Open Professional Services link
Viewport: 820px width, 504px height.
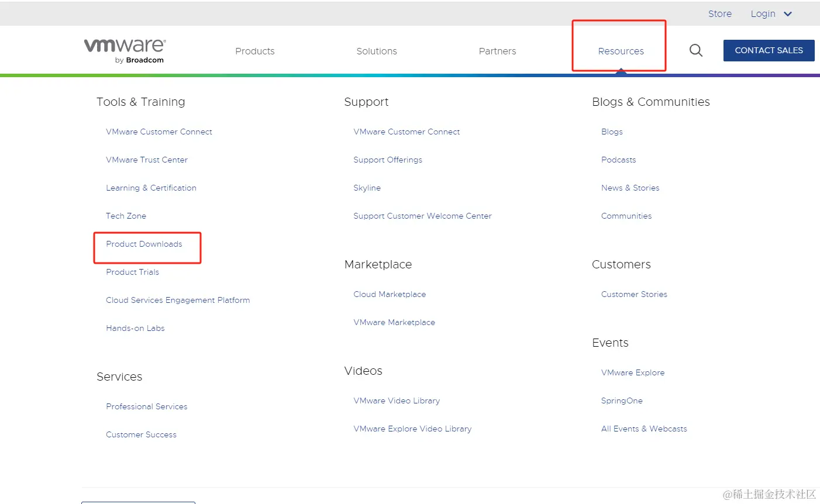[146, 406]
